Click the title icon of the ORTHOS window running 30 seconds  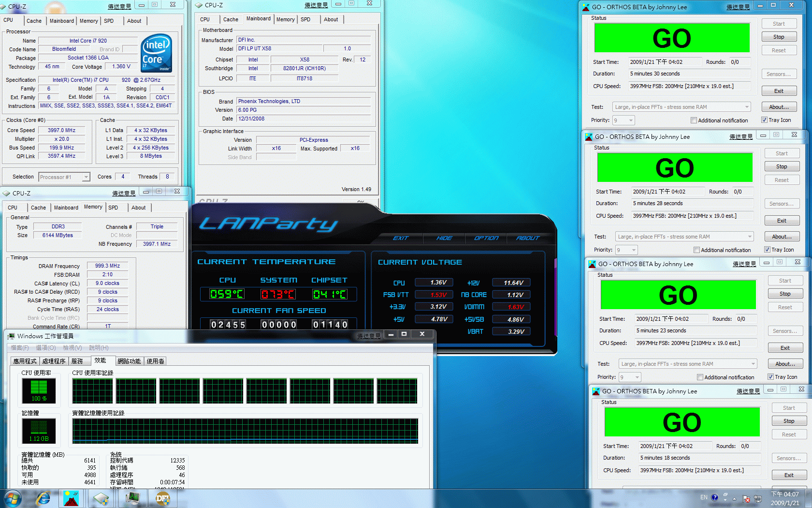(x=586, y=7)
